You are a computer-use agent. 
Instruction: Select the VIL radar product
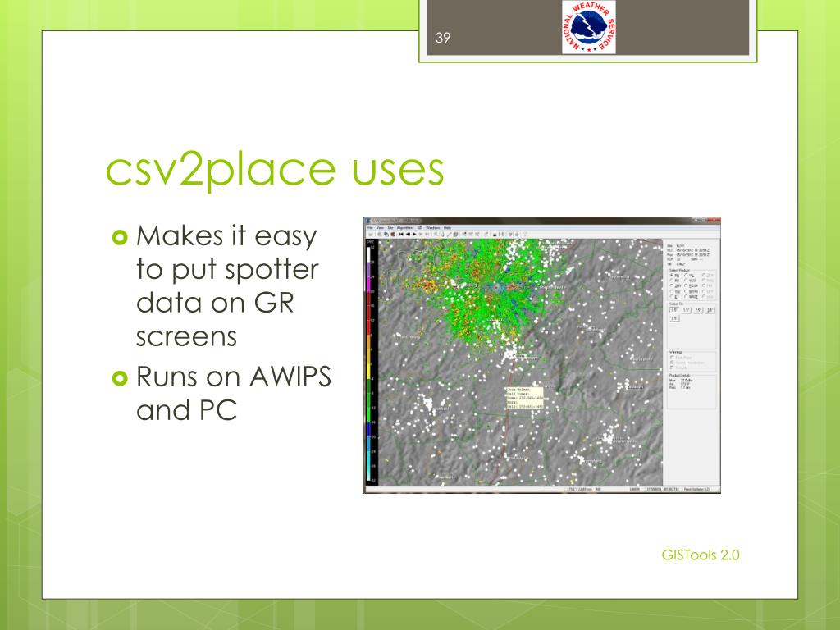[x=689, y=276]
